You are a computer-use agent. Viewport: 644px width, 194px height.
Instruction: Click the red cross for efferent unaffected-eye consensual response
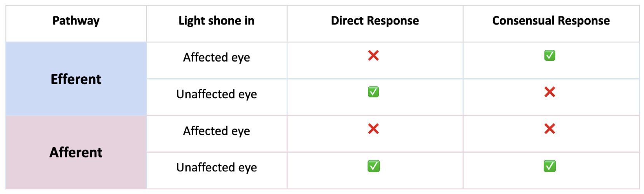[549, 92]
